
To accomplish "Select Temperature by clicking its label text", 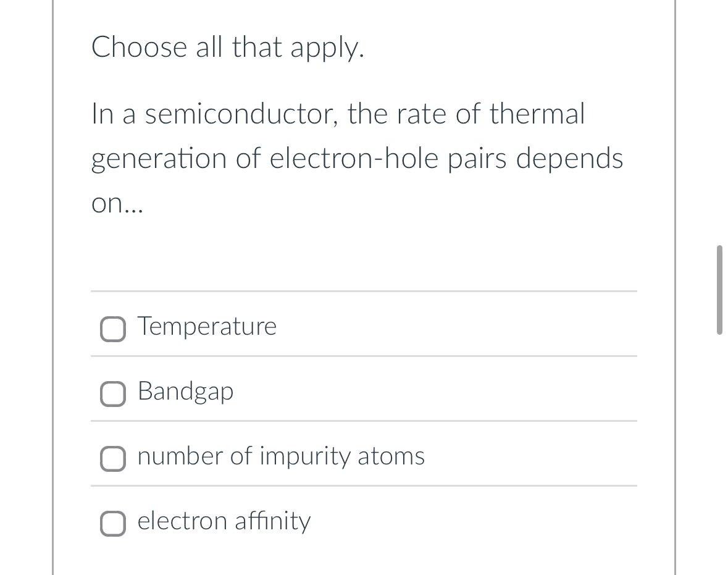I will tap(207, 327).
